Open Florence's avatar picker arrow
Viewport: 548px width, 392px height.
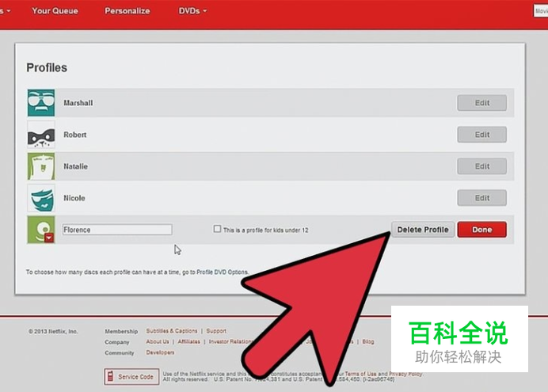(49, 238)
